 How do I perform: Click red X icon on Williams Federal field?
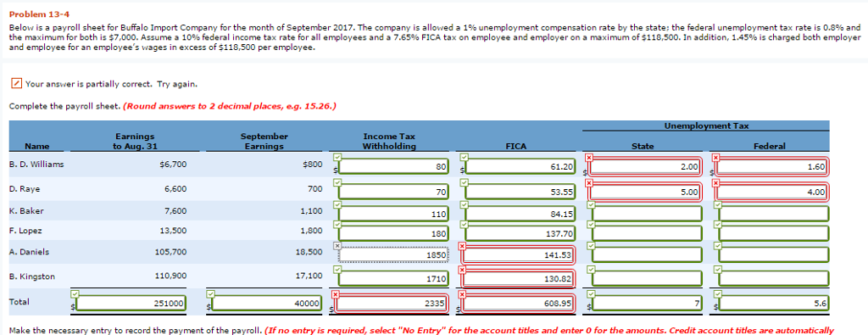click(x=715, y=157)
